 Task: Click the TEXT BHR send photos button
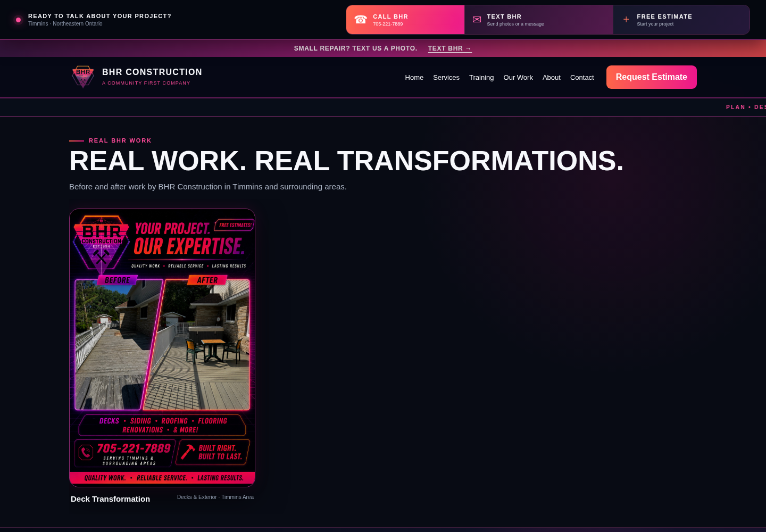[x=539, y=20]
